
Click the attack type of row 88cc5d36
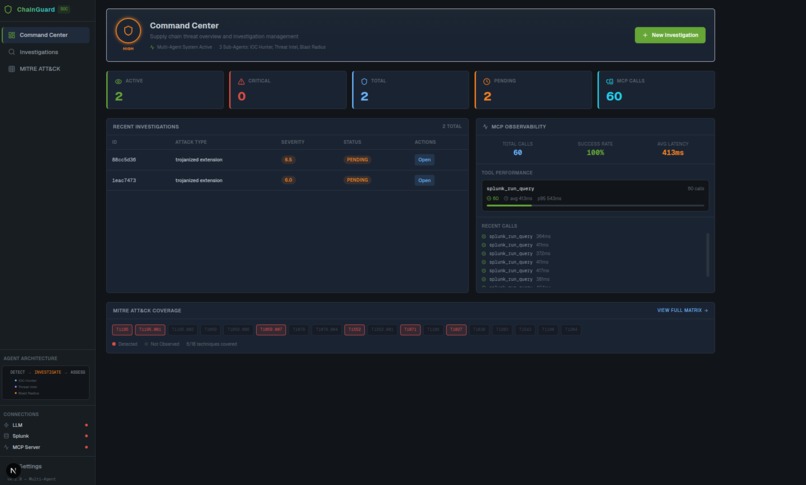click(199, 160)
